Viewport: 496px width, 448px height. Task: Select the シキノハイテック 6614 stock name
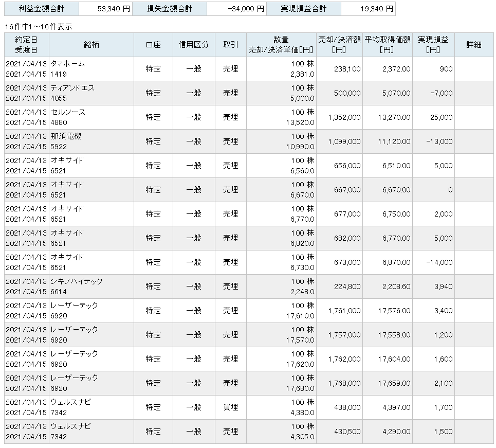pos(77,286)
